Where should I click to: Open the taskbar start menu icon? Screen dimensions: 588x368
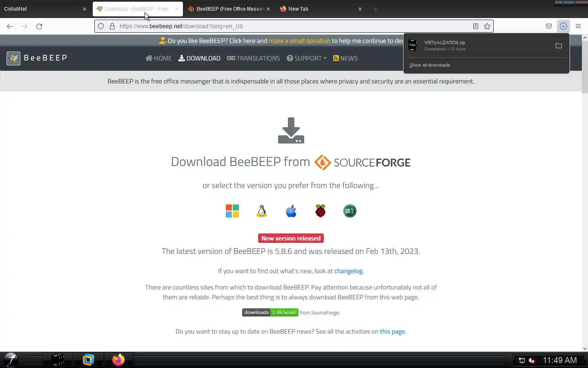pyautogui.click(x=11, y=360)
